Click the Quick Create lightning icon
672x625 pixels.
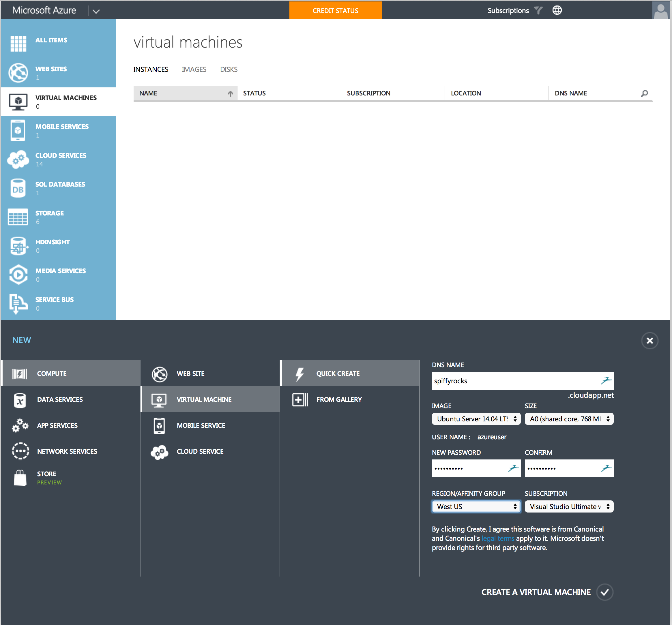coord(300,374)
